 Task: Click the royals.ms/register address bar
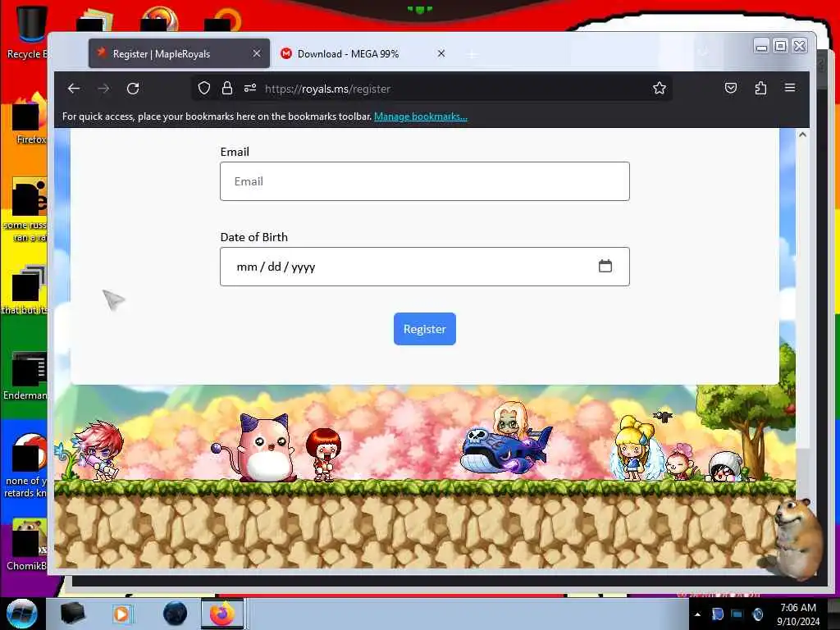click(x=431, y=89)
